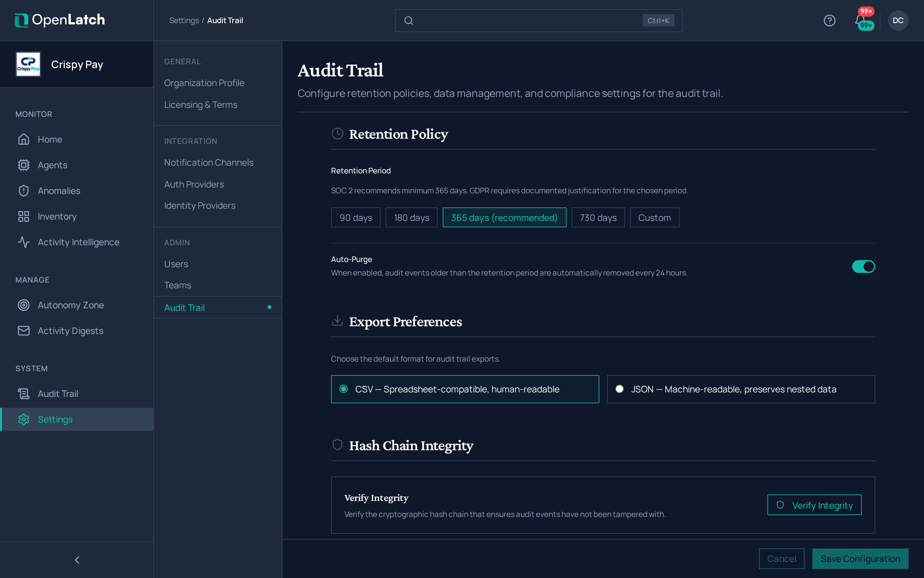
Task: Open Teams admin settings
Action: (x=177, y=285)
